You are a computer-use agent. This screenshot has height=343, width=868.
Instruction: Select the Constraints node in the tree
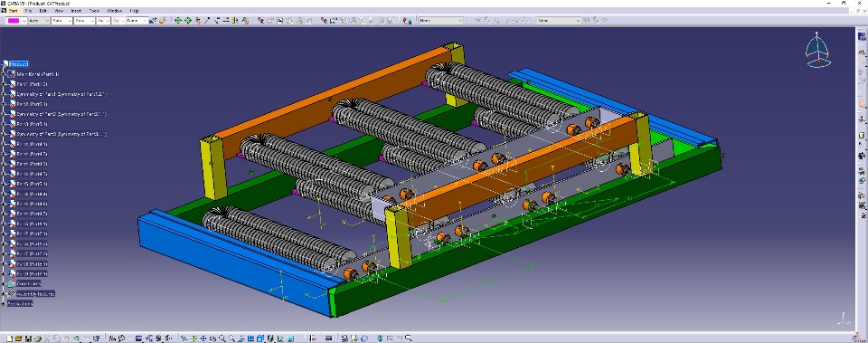28,283
